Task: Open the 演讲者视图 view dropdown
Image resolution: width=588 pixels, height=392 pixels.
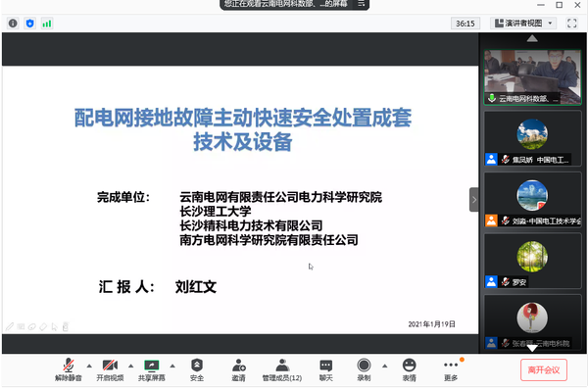Action: tap(522, 23)
